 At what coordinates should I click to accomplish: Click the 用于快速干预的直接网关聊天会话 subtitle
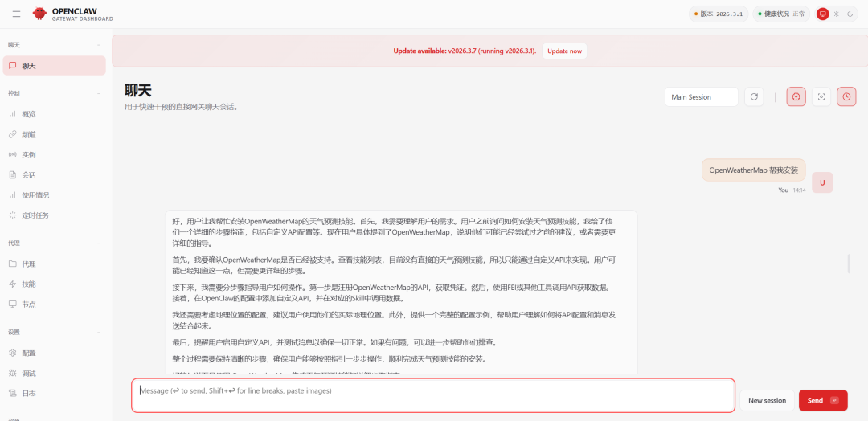[181, 107]
